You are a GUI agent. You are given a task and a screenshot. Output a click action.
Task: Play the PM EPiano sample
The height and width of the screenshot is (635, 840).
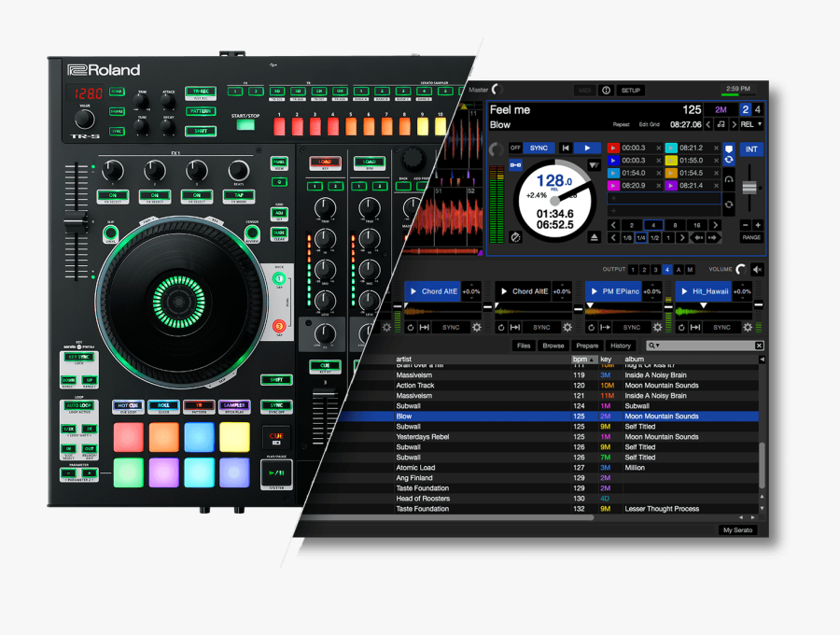pos(594,290)
